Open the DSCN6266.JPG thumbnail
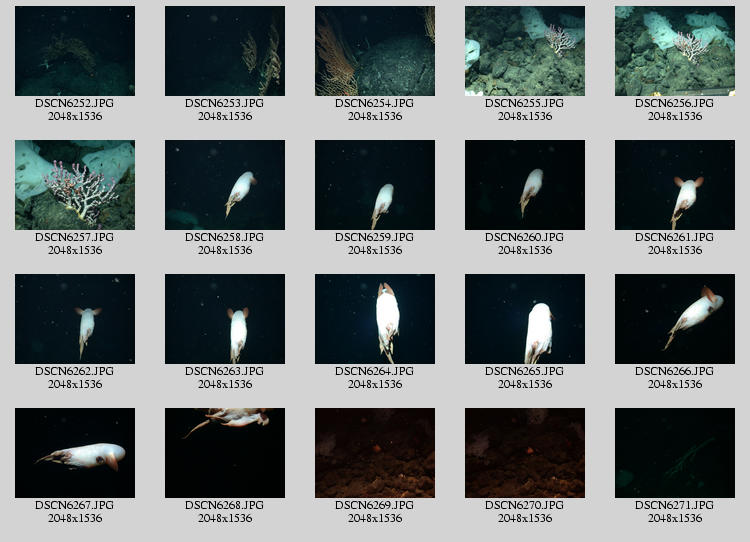This screenshot has width=750, height=542. point(675,319)
